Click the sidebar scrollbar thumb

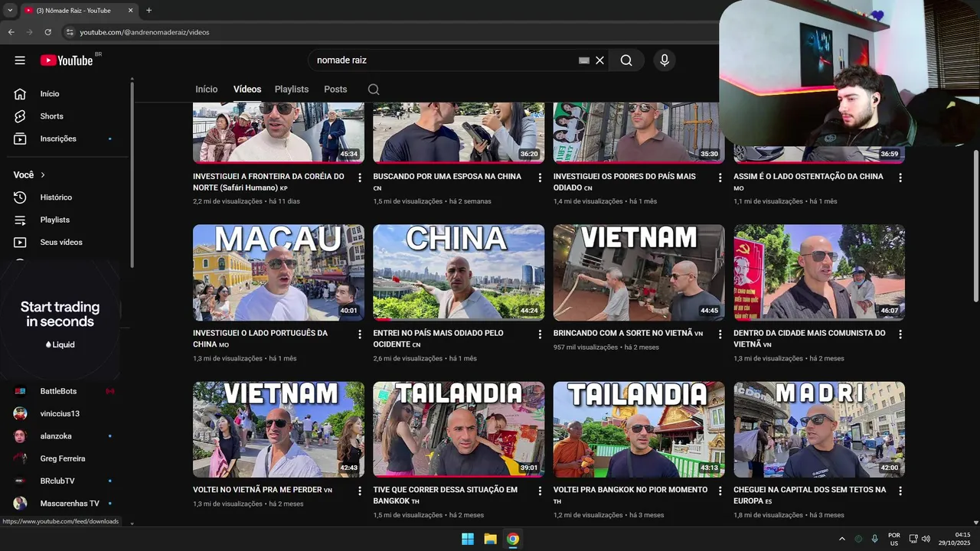pyautogui.click(x=132, y=173)
